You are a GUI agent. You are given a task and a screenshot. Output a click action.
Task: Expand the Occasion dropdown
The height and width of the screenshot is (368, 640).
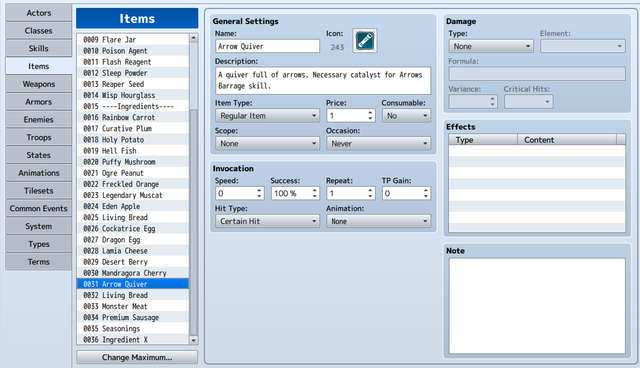tap(378, 144)
